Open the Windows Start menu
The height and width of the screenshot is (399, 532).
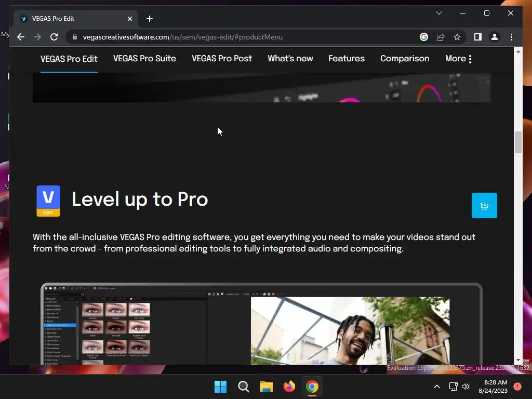[220, 387]
